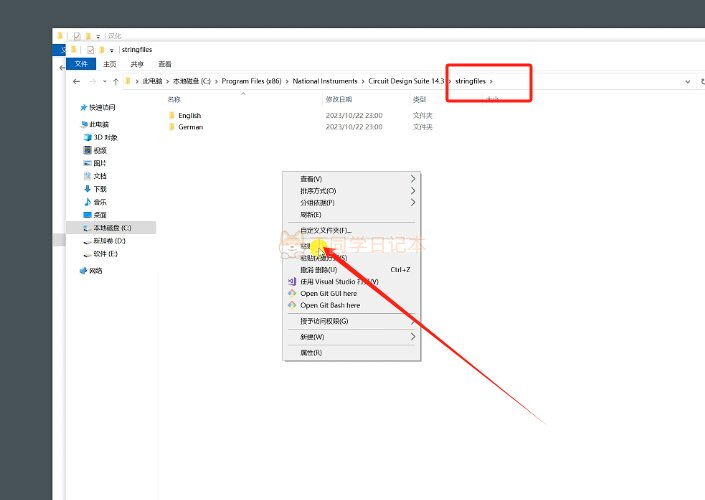Click 刷新(E) in the context menu
The image size is (705, 500).
pos(311,214)
